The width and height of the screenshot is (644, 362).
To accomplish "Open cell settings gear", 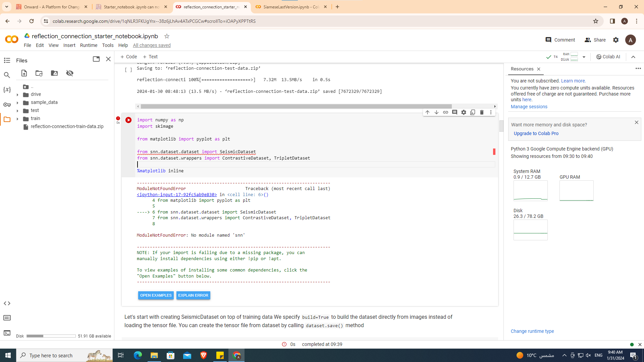I will [x=464, y=112].
